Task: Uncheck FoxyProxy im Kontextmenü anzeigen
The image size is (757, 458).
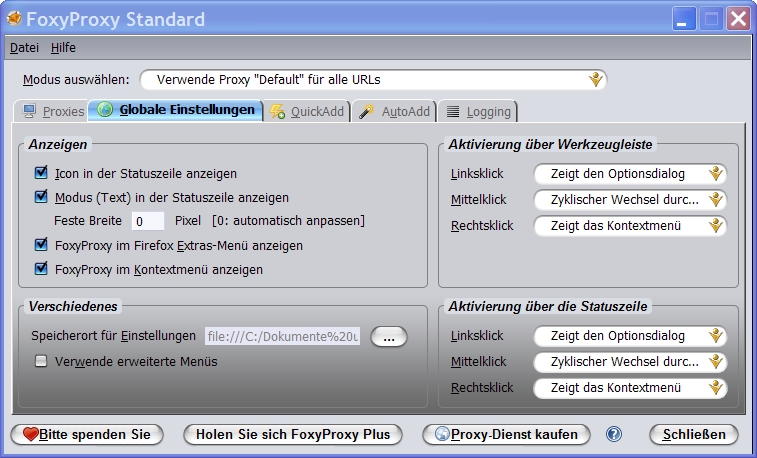Action: click(42, 268)
